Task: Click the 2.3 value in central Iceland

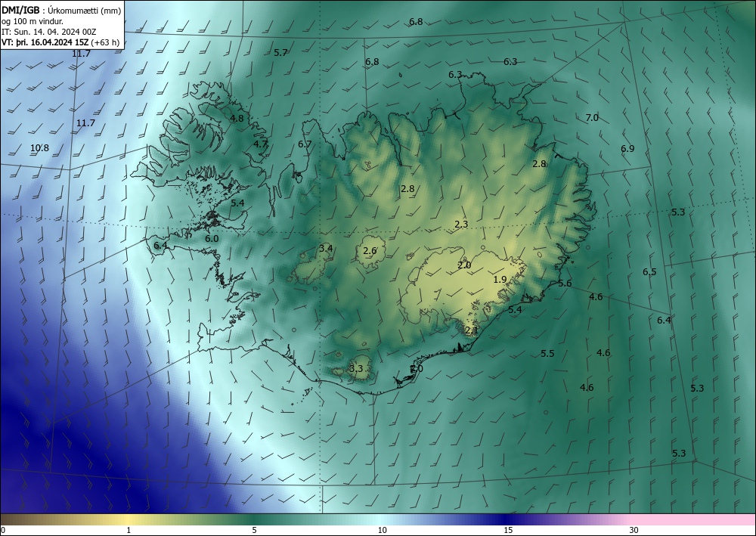Action: click(461, 224)
